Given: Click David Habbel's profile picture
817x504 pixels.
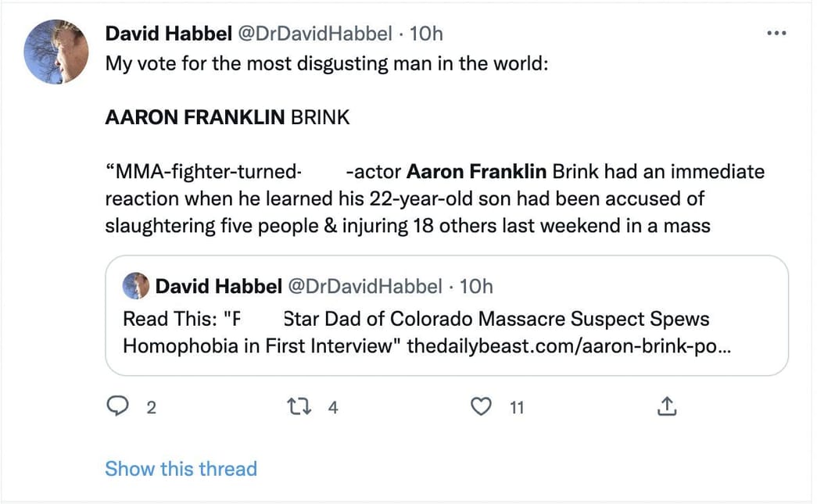Looking at the screenshot, I should [56, 52].
